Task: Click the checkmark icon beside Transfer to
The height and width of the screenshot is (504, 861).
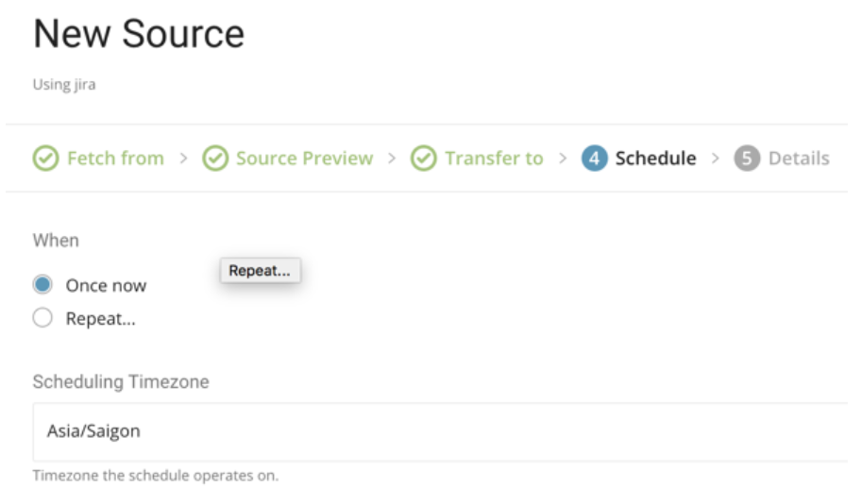Action: tap(424, 158)
